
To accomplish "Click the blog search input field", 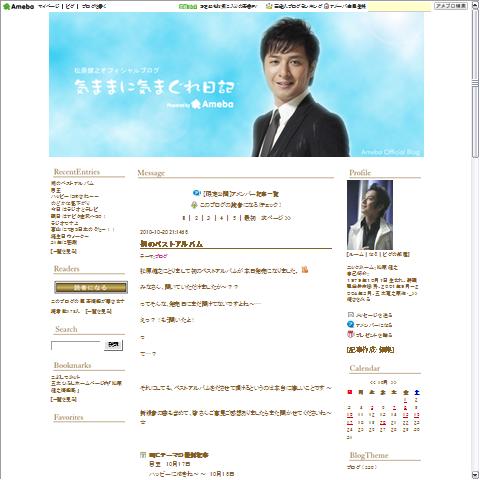I will coord(76,345).
